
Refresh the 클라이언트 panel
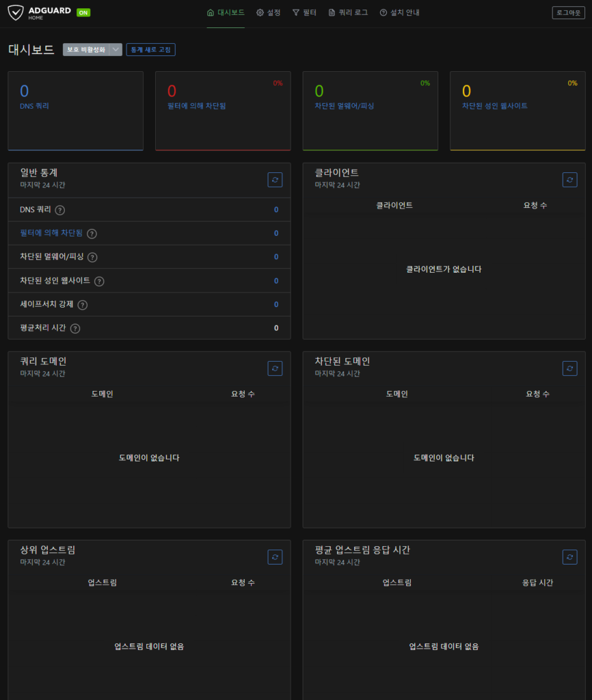[x=569, y=179]
